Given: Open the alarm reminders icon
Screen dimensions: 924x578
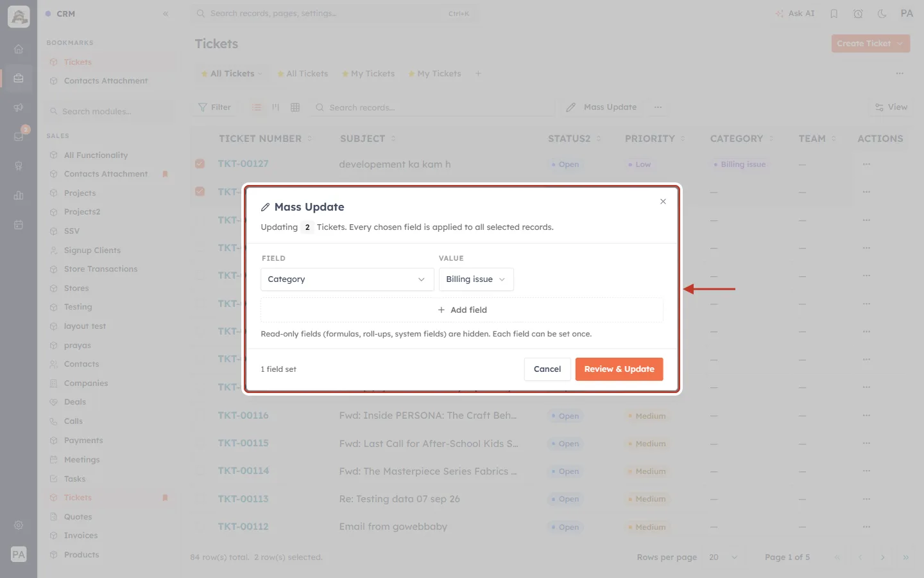Looking at the screenshot, I should pos(858,13).
